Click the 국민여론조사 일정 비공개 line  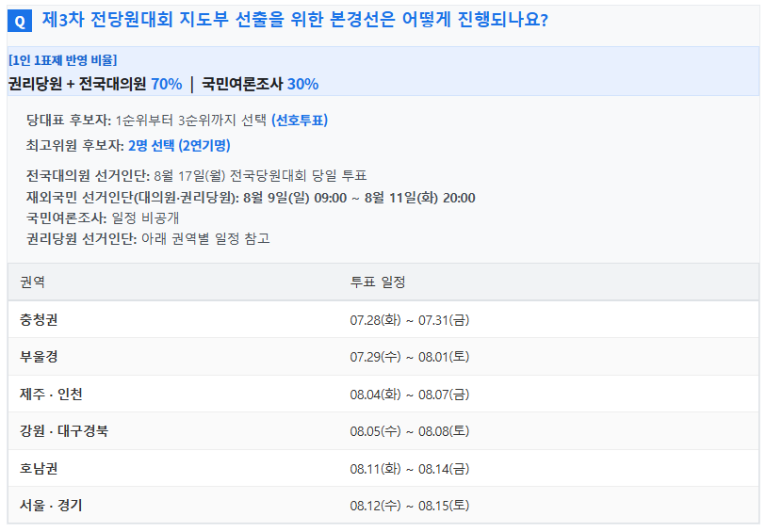click(103, 218)
